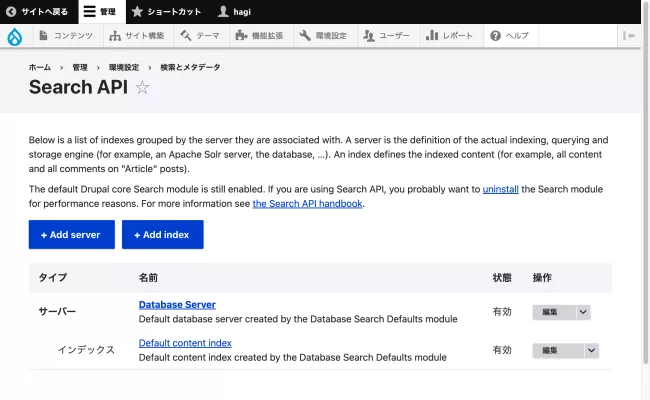The image size is (650, 400).
Task: Click the paintbrush icon of テーマ
Action: [x=186, y=36]
